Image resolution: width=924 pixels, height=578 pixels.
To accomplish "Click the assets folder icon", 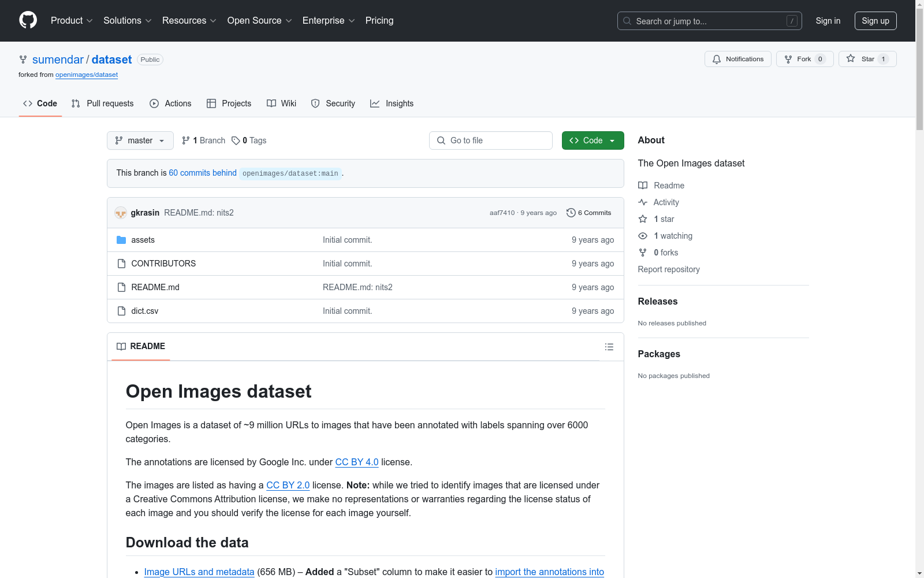I will [x=121, y=240].
